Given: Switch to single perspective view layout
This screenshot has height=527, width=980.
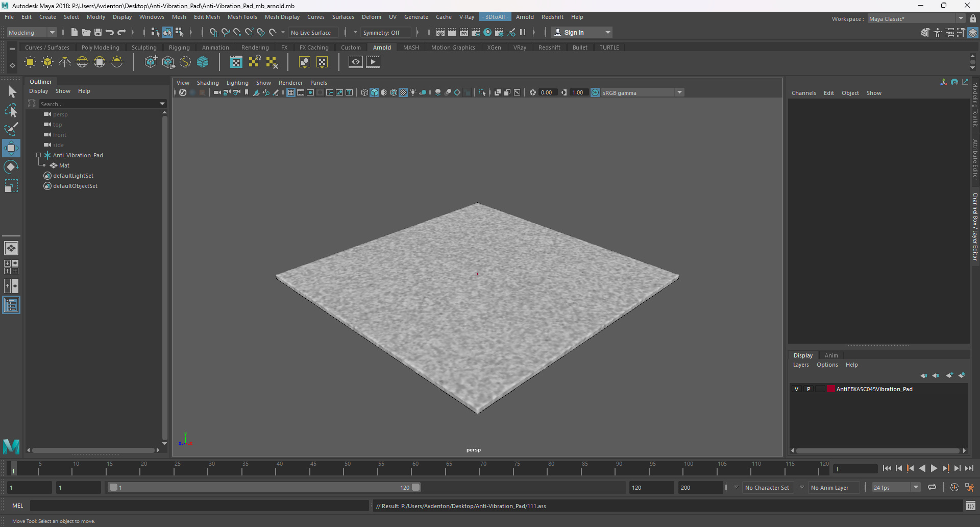Looking at the screenshot, I should coord(11,248).
